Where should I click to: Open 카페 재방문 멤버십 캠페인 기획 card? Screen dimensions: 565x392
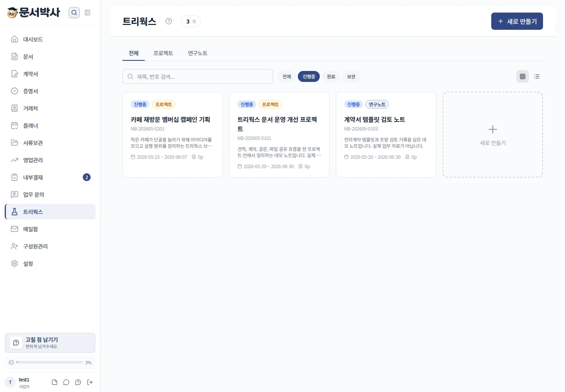(173, 134)
